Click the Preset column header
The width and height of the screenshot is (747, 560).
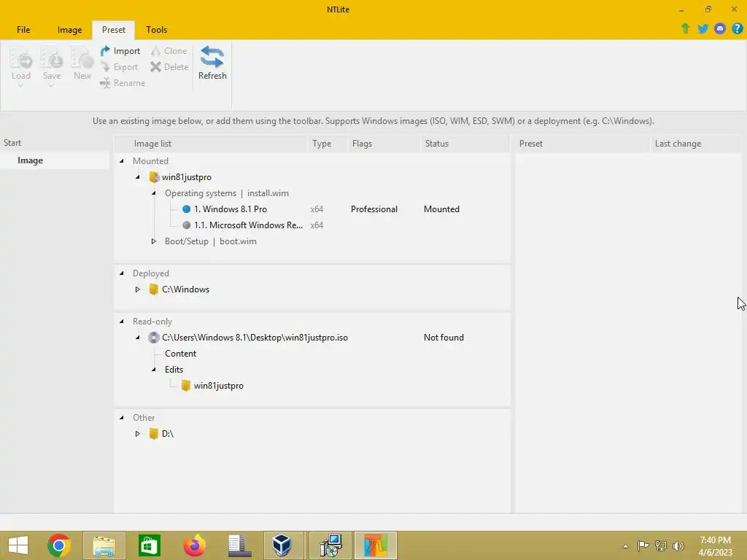pyautogui.click(x=582, y=144)
